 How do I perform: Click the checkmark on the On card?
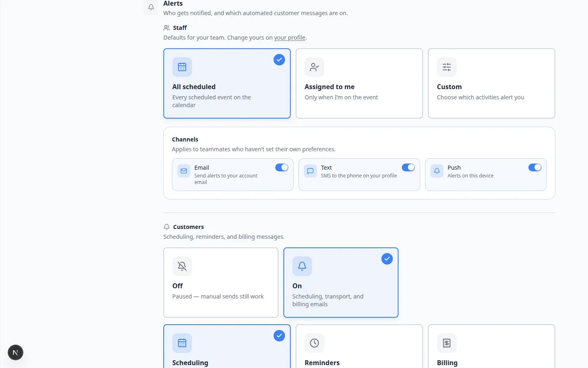click(x=387, y=259)
